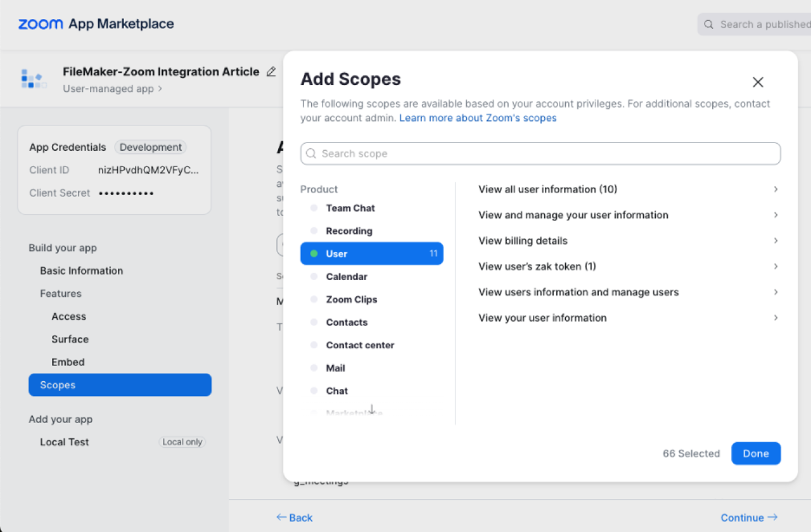The height and width of the screenshot is (532, 811).
Task: Edit the app name with the pencil icon
Action: 271,72
